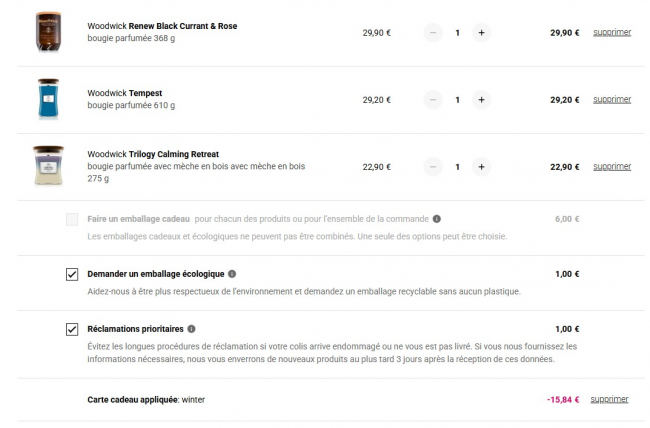This screenshot has width=650, height=428.
Task: Open Renew Black Currant & Rose thumbnail
Action: [48, 32]
